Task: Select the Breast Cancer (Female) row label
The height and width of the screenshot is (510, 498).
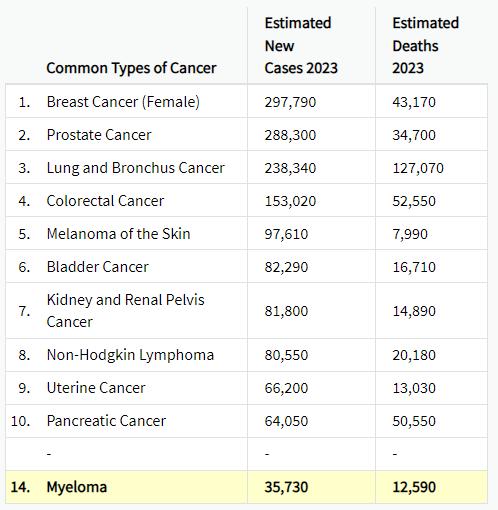Action: click(x=123, y=102)
